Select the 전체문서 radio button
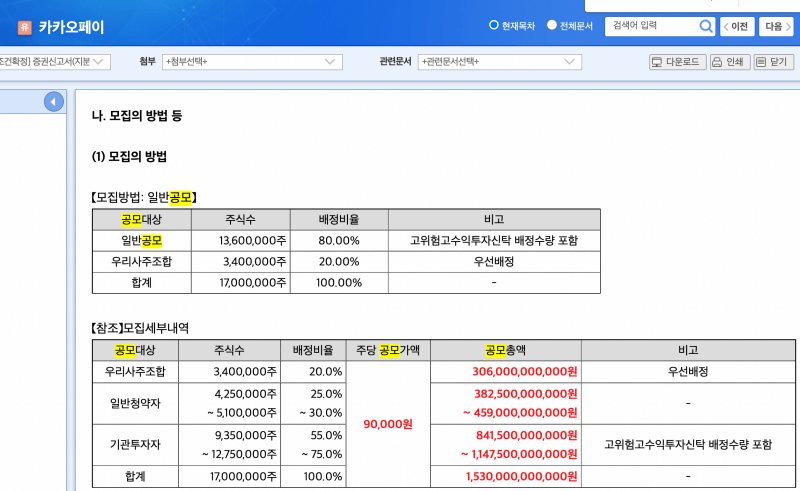Screen dimensions: 800x491 [552, 24]
